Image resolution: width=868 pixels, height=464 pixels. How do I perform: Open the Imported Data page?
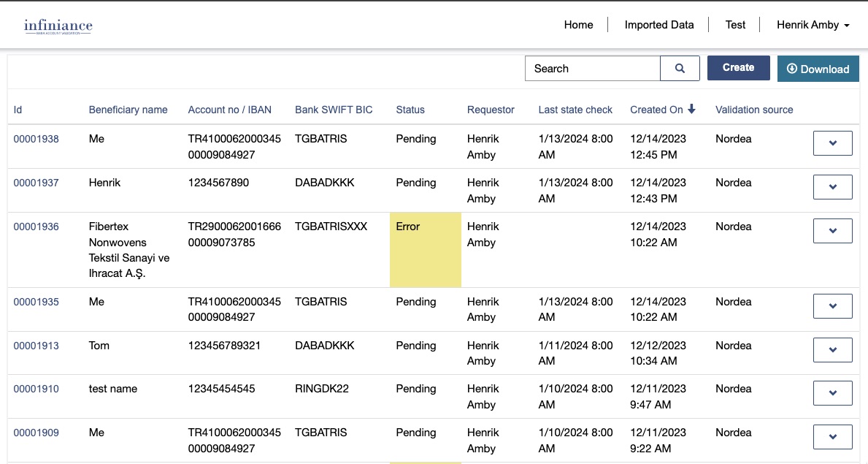pos(658,25)
